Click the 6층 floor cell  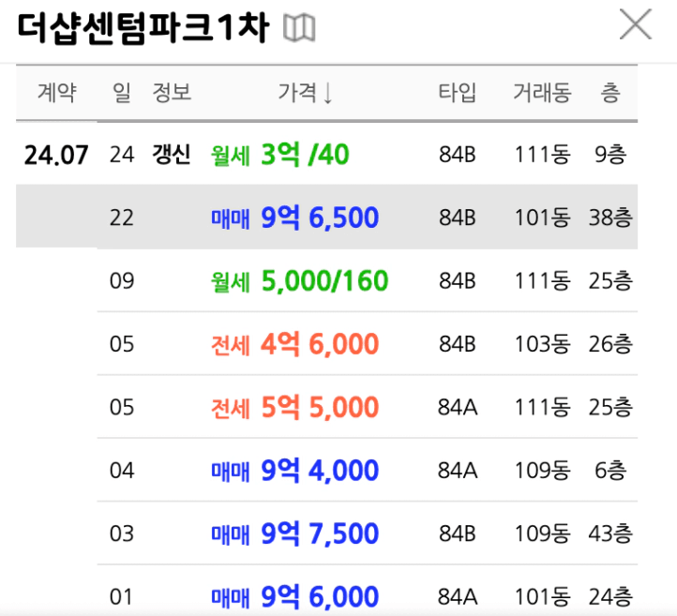pos(610,470)
